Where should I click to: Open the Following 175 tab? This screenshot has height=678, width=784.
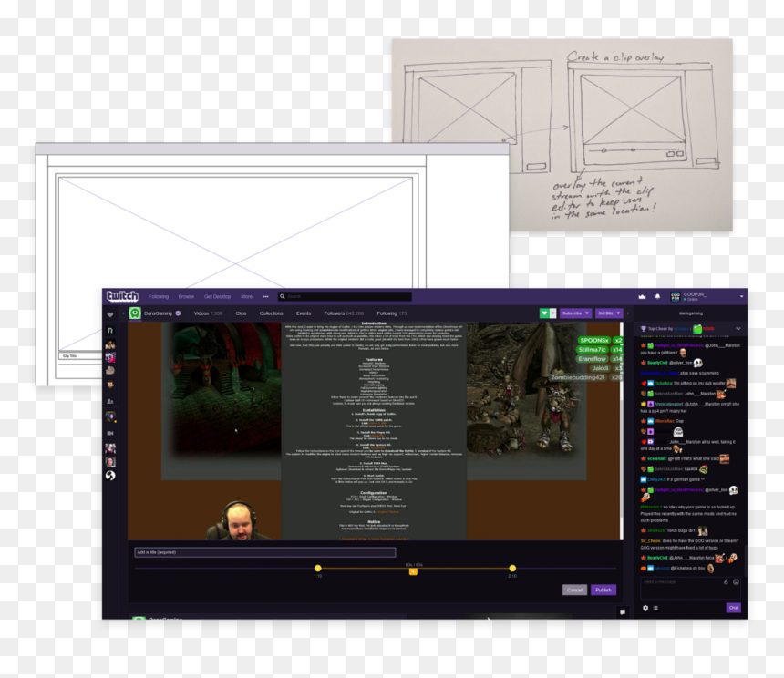[392, 313]
